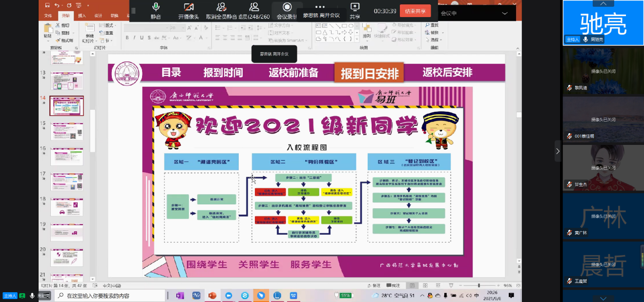Open OneNote from the taskbar
The image size is (644, 302).
tap(180, 295)
